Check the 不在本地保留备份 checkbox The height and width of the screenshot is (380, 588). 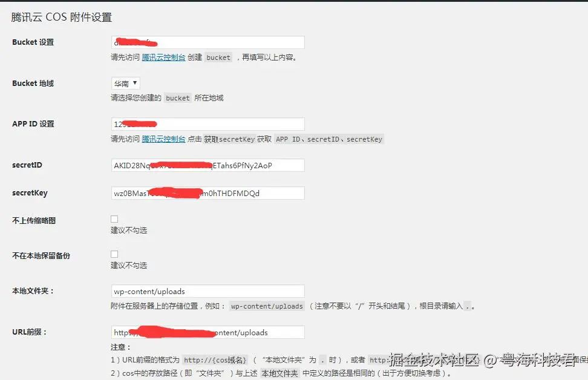114,254
